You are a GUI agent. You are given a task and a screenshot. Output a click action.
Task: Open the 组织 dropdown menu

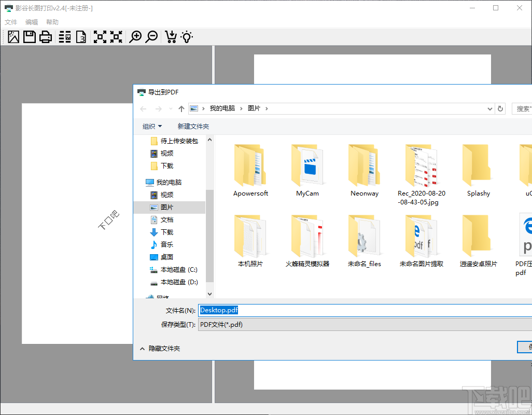coord(152,126)
